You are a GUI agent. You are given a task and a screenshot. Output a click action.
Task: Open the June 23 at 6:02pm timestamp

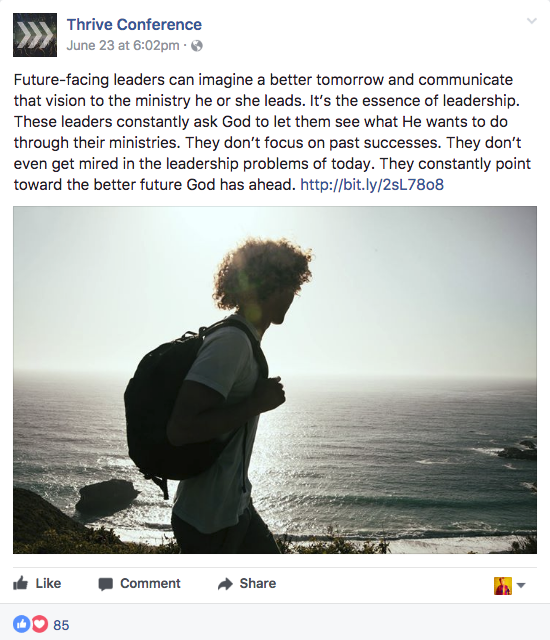pyautogui.click(x=123, y=45)
